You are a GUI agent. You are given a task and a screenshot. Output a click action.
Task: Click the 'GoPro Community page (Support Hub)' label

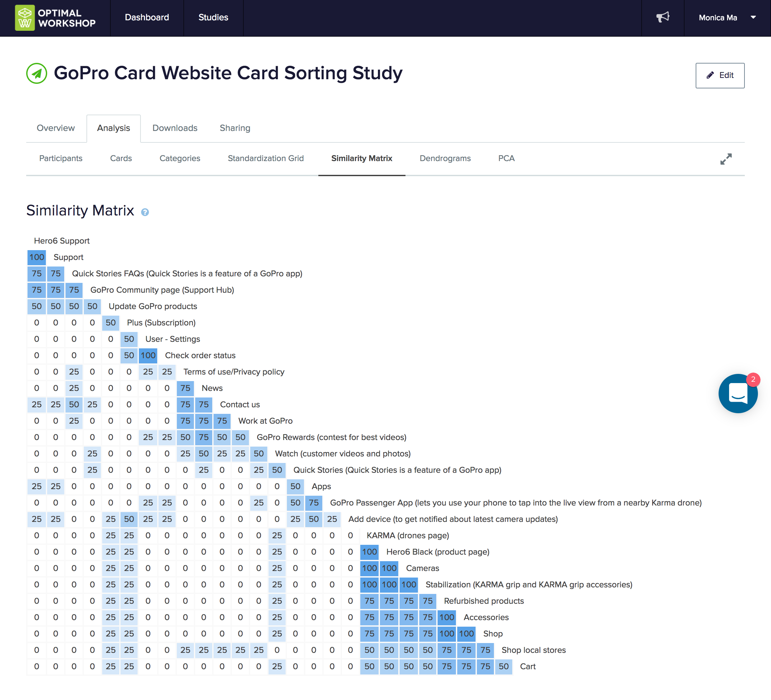[162, 290]
